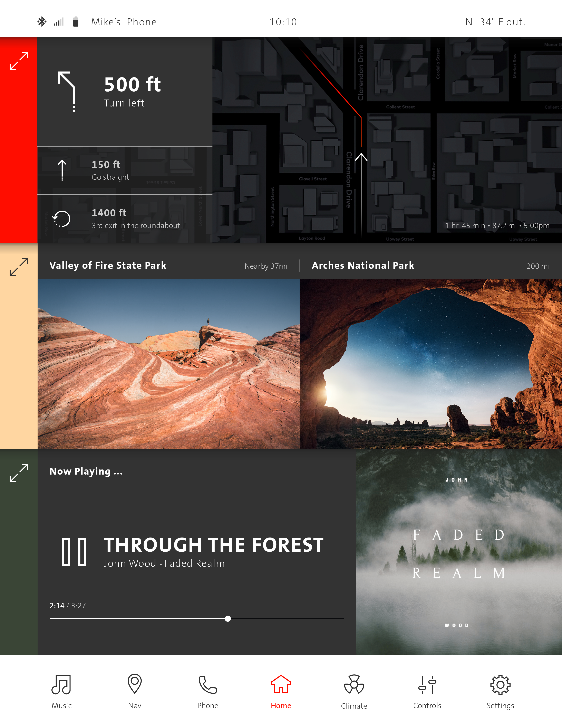The width and height of the screenshot is (562, 728).
Task: Tap the Faded Realm album cover
Action: (459, 552)
